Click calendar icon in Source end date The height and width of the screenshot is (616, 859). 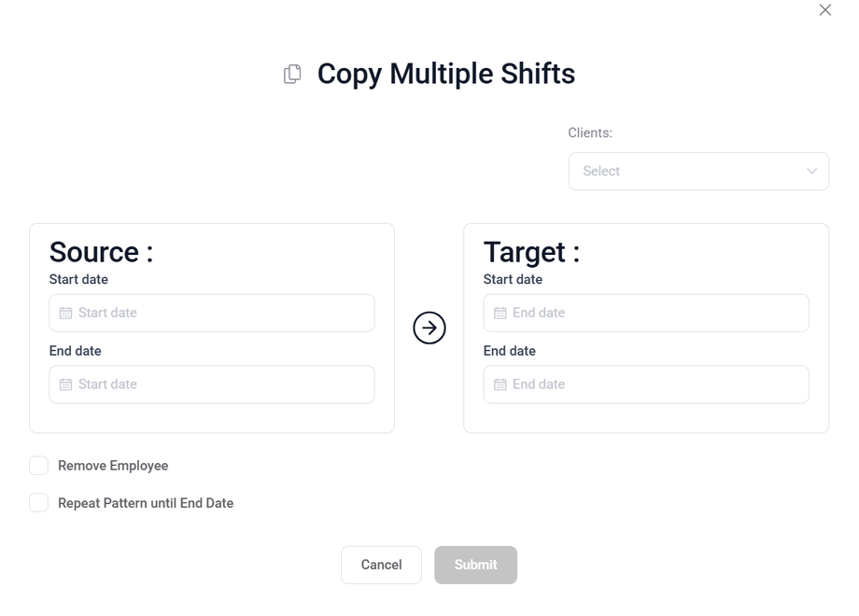click(x=65, y=385)
